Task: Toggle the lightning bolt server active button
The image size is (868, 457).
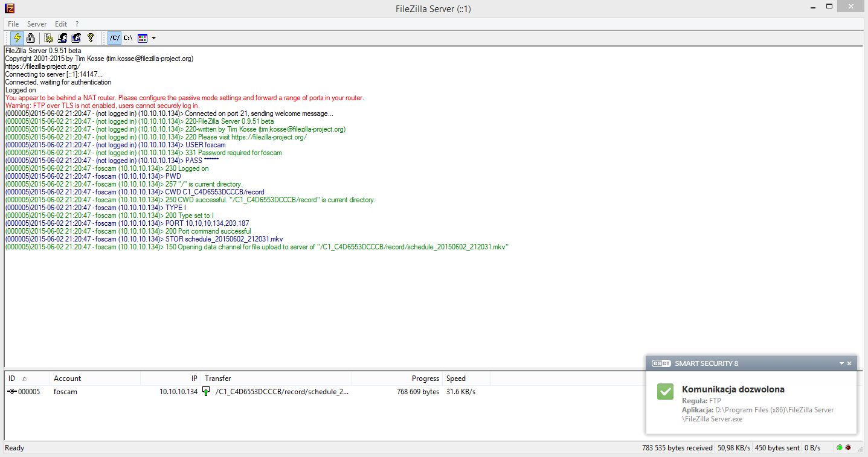Action: (x=17, y=38)
